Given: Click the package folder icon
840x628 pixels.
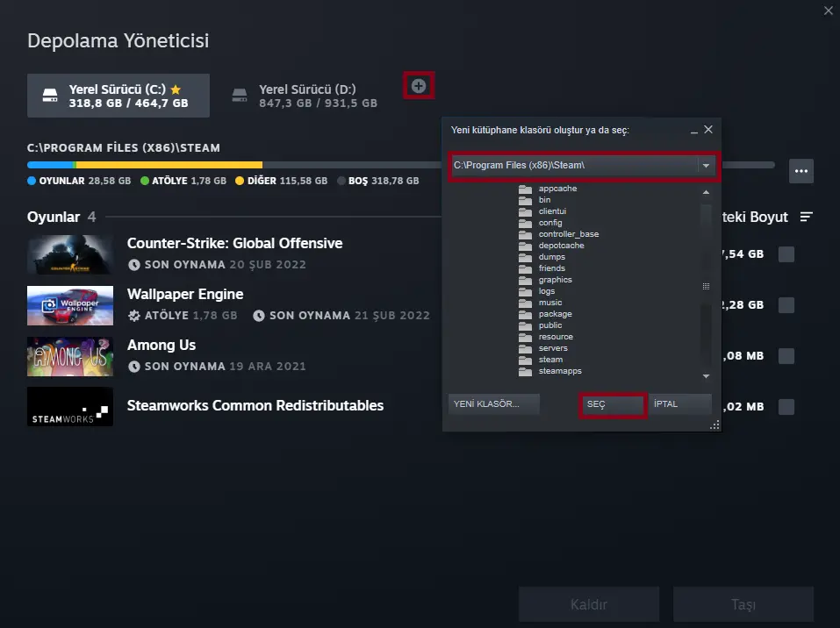Looking at the screenshot, I should [x=525, y=314].
